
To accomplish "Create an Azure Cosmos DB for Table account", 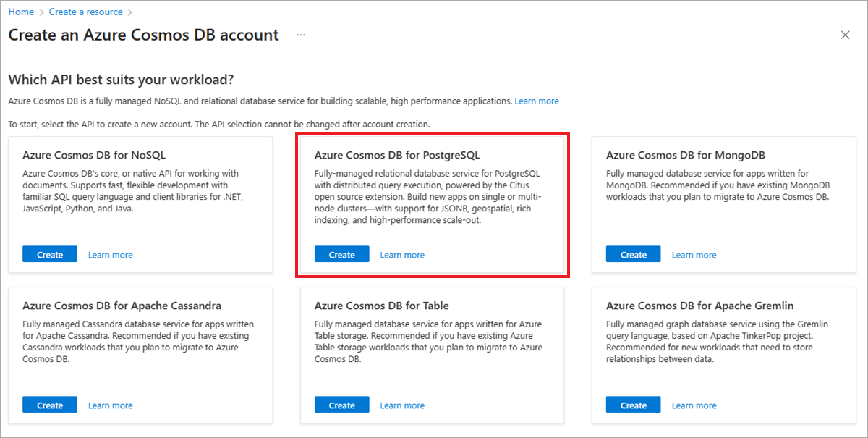I will click(x=341, y=405).
